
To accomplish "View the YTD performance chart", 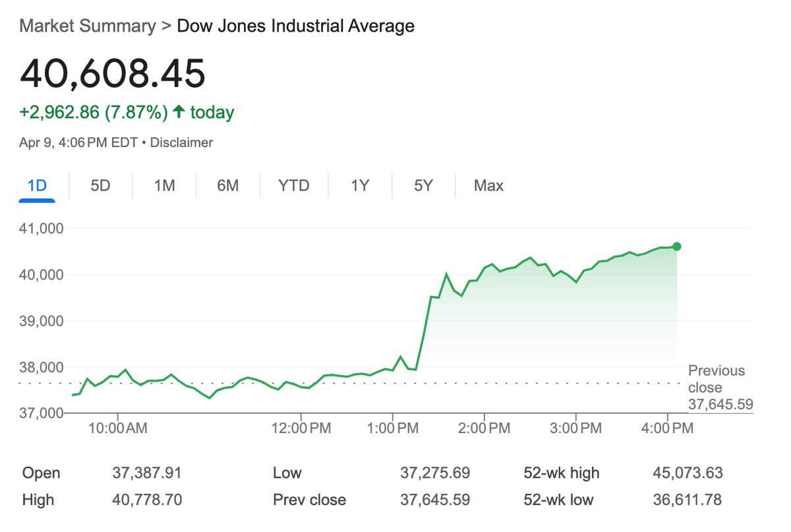I will (x=293, y=185).
